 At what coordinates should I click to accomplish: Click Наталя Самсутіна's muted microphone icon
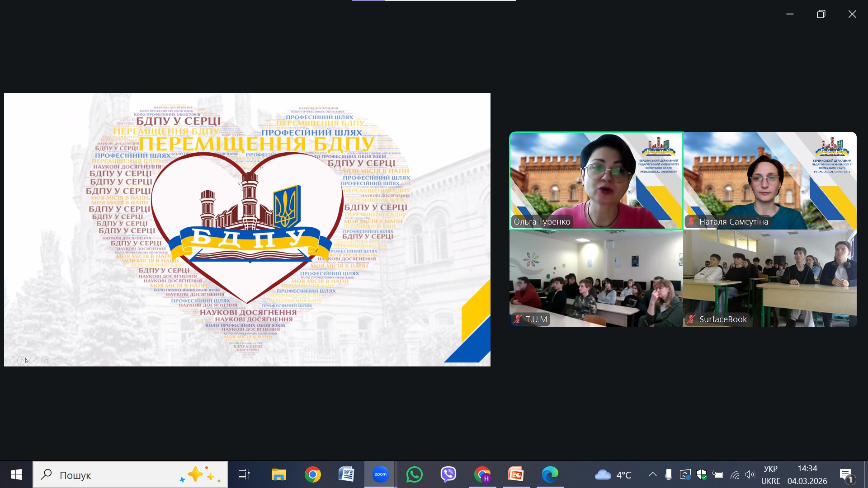(691, 222)
